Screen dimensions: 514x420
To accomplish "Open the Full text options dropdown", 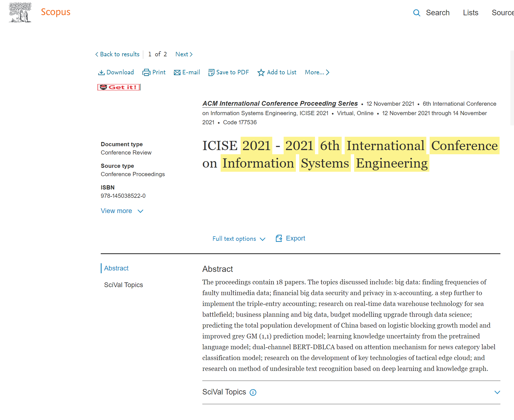I will [239, 239].
